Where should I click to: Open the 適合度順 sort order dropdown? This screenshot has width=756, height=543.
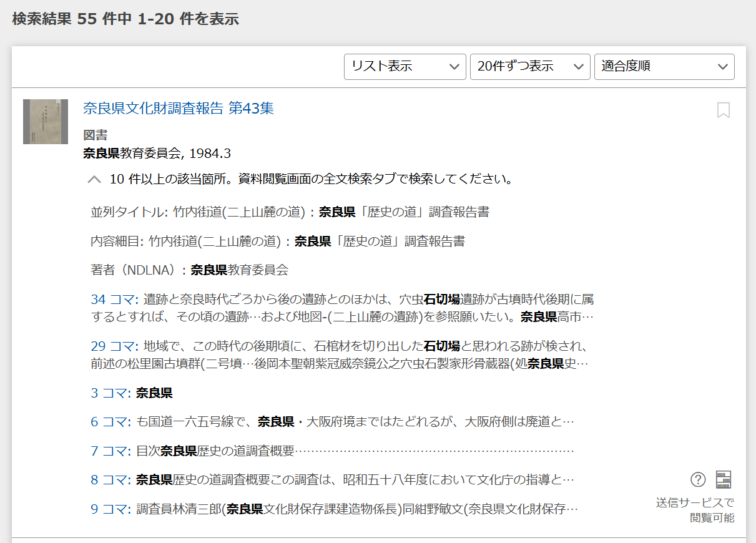pos(664,67)
